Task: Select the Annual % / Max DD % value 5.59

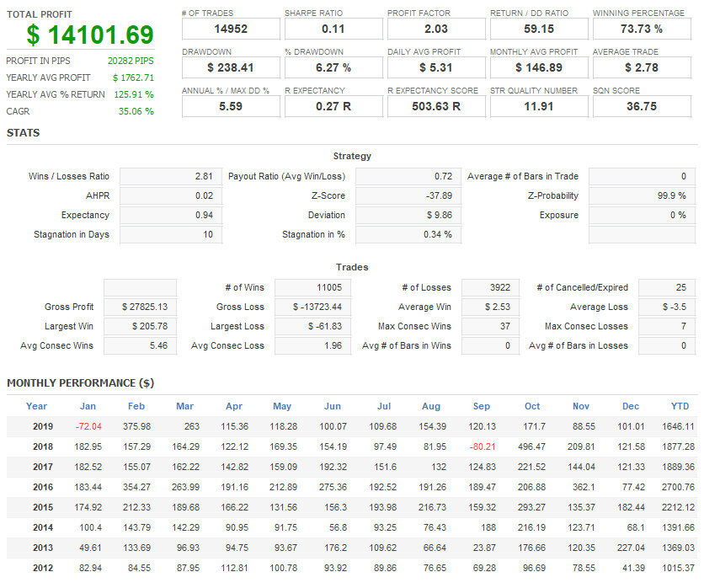Action: [x=231, y=106]
